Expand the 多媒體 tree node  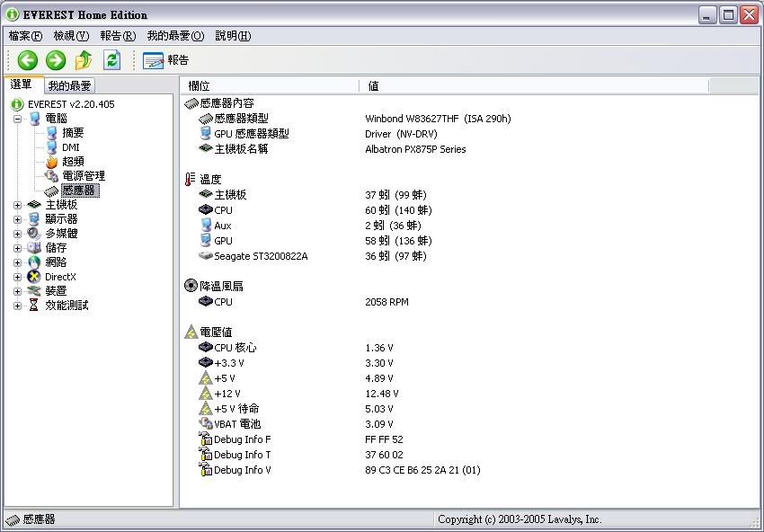tap(18, 234)
